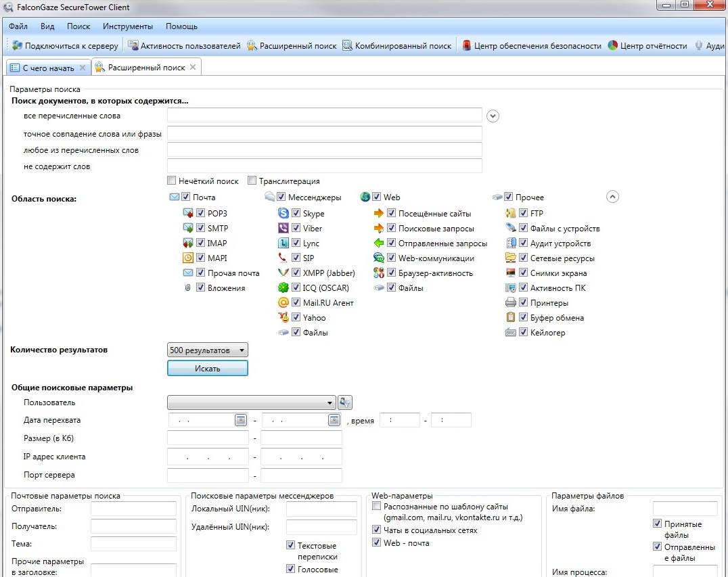Click the Отправленные запросы green arrow icon
Screen dimensions: 728x577
[379, 243]
